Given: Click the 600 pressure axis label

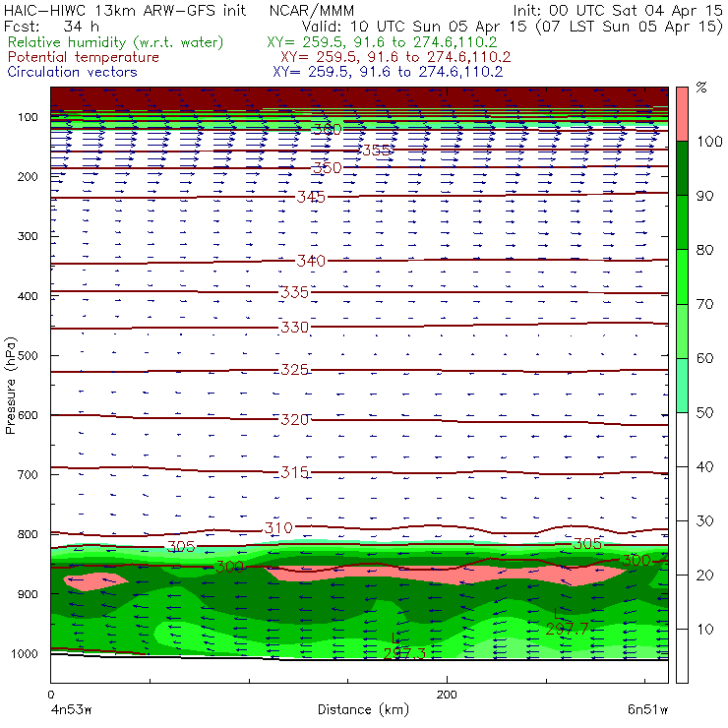Looking at the screenshot, I should point(28,415).
